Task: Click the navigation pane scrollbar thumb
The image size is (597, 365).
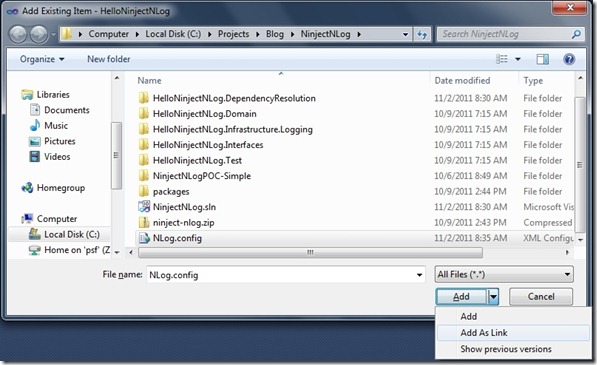Action: coord(116,155)
